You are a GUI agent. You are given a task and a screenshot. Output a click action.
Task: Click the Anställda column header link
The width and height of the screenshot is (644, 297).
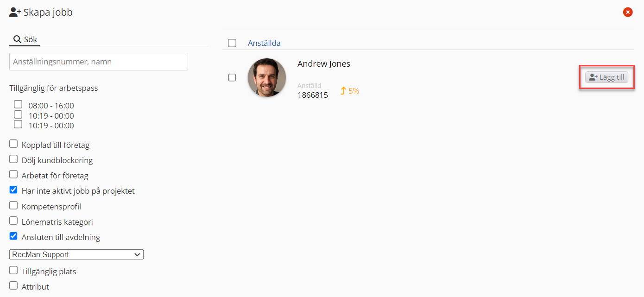coord(264,43)
